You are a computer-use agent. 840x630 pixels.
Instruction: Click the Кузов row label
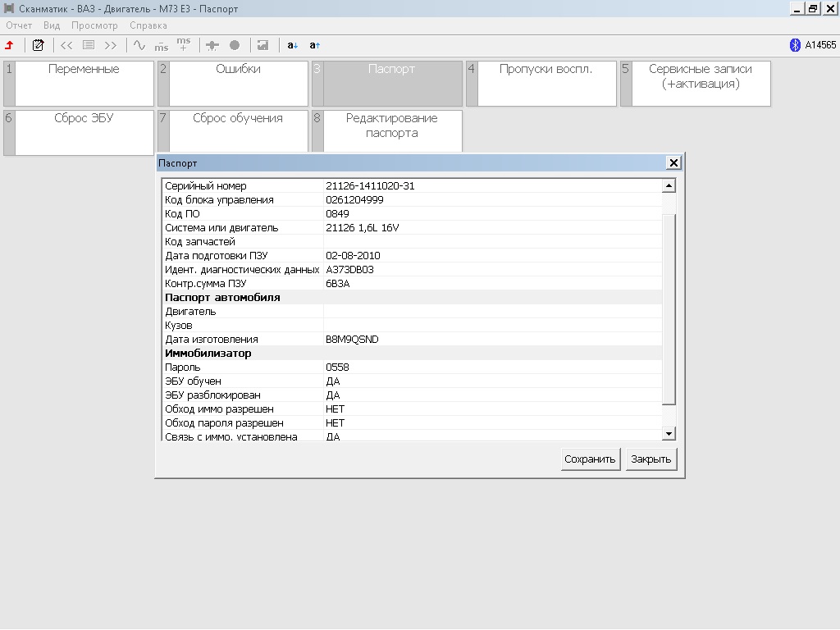pos(178,325)
